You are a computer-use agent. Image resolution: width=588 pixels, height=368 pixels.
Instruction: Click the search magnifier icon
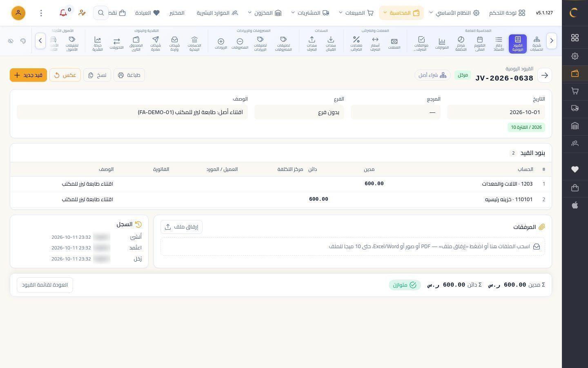[x=101, y=13]
